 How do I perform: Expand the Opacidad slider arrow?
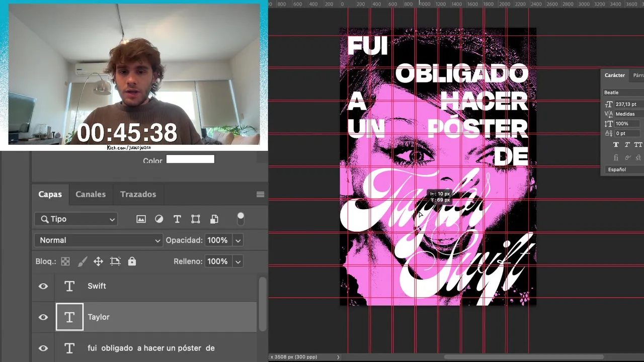[238, 240]
